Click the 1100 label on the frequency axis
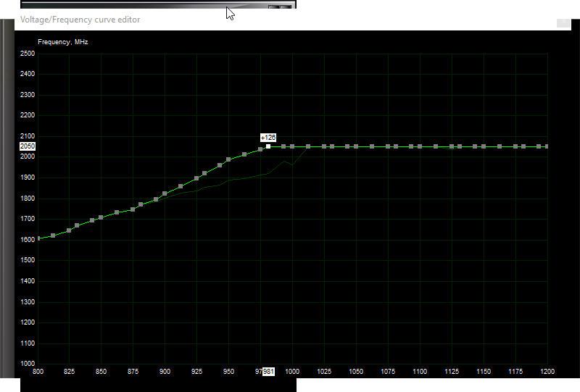The height and width of the screenshot is (392, 580). [x=28, y=343]
